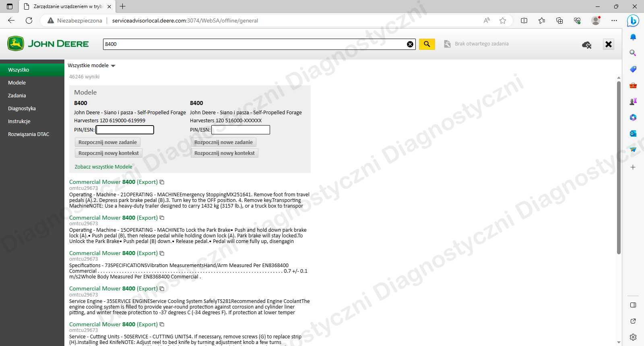The width and height of the screenshot is (644, 346).
Task: Open Bing Copilot sidebar icon
Action: pos(633,21)
